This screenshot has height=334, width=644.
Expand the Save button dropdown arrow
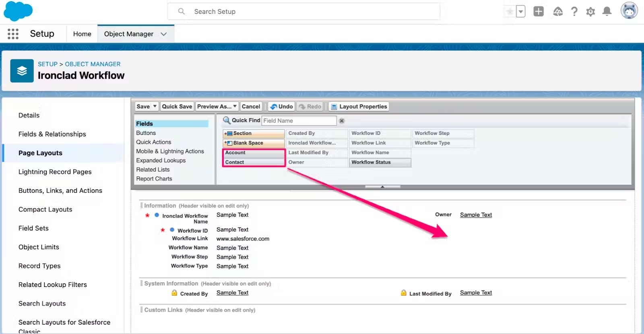(x=155, y=107)
